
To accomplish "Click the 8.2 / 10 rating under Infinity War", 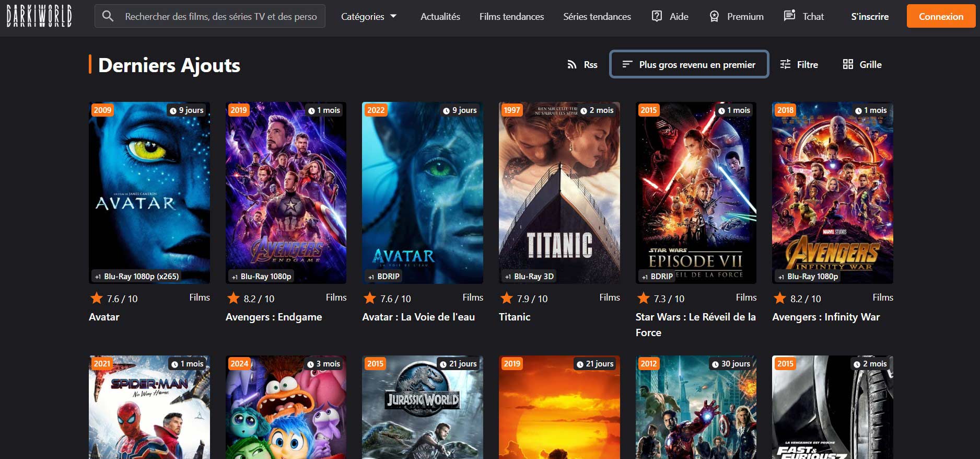I will (806, 299).
